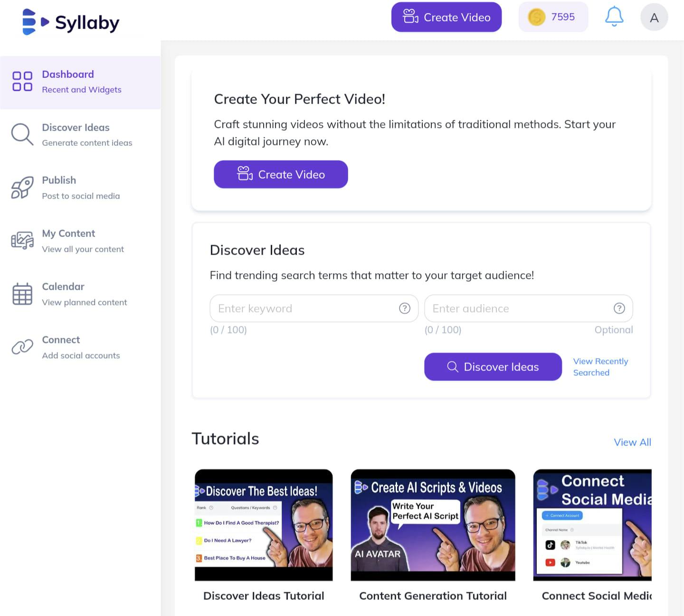Click Create Video in the perfect video card
The image size is (684, 616).
click(281, 174)
